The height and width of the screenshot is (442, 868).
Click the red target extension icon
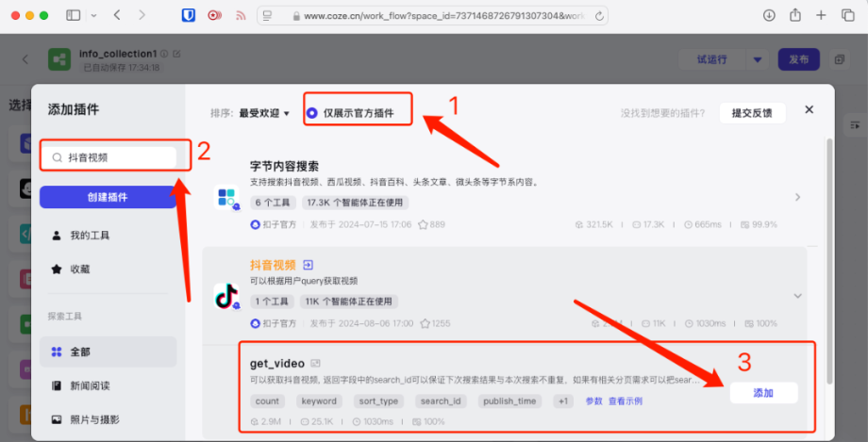(x=214, y=15)
